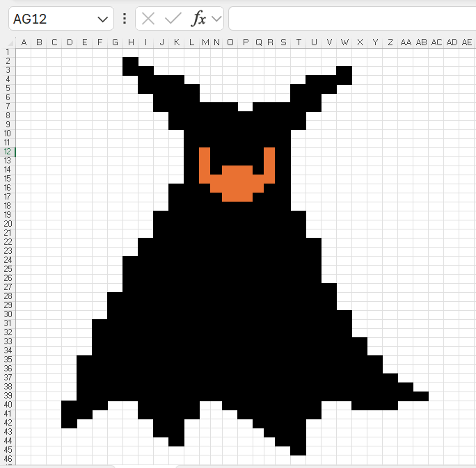476x468 pixels.
Task: Click the Select All corner triangle
Action: [x=11, y=42]
